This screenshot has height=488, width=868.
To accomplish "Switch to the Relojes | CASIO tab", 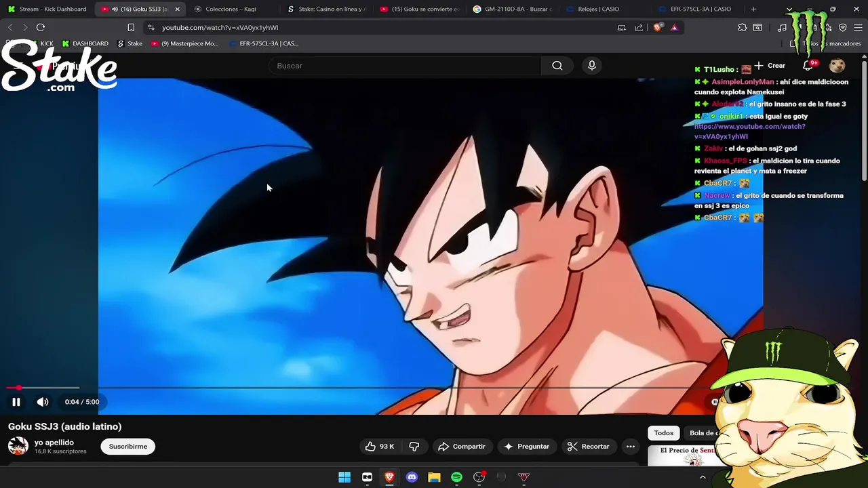I will click(606, 9).
